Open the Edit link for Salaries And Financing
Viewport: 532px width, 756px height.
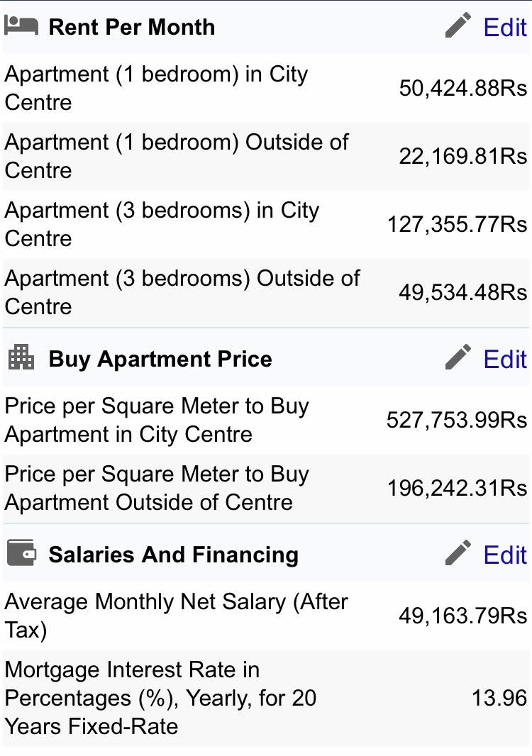[505, 555]
